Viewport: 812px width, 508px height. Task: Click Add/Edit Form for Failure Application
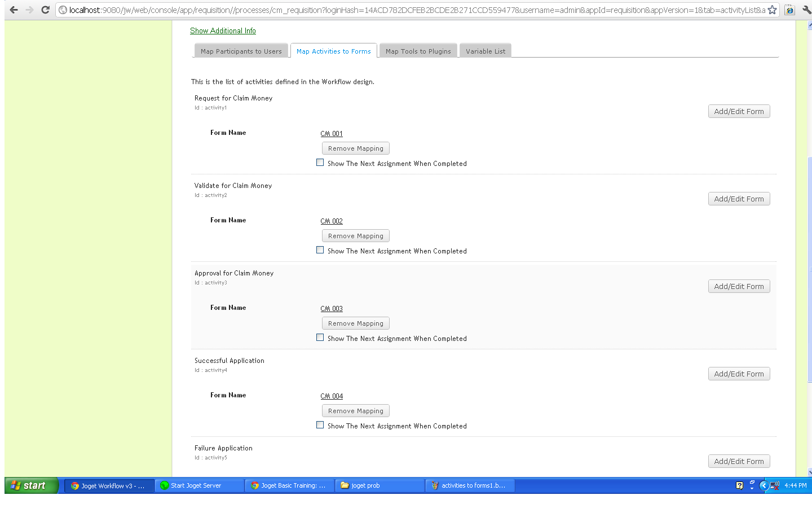point(739,461)
